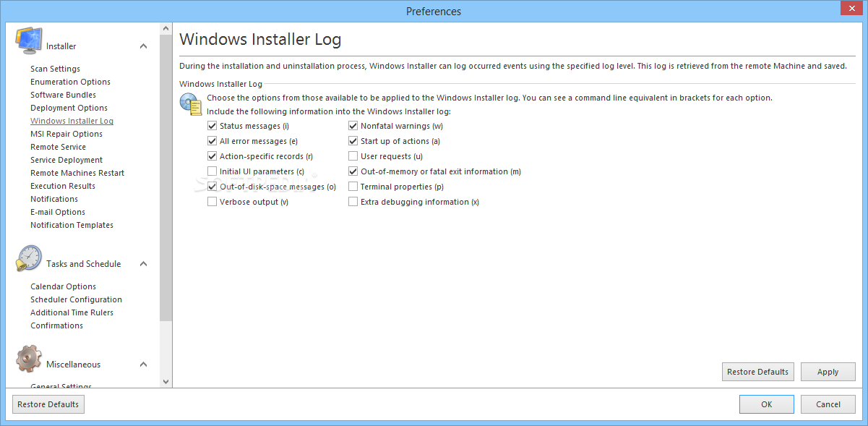This screenshot has width=868, height=426.
Task: Open Confirmations page
Action: point(56,325)
